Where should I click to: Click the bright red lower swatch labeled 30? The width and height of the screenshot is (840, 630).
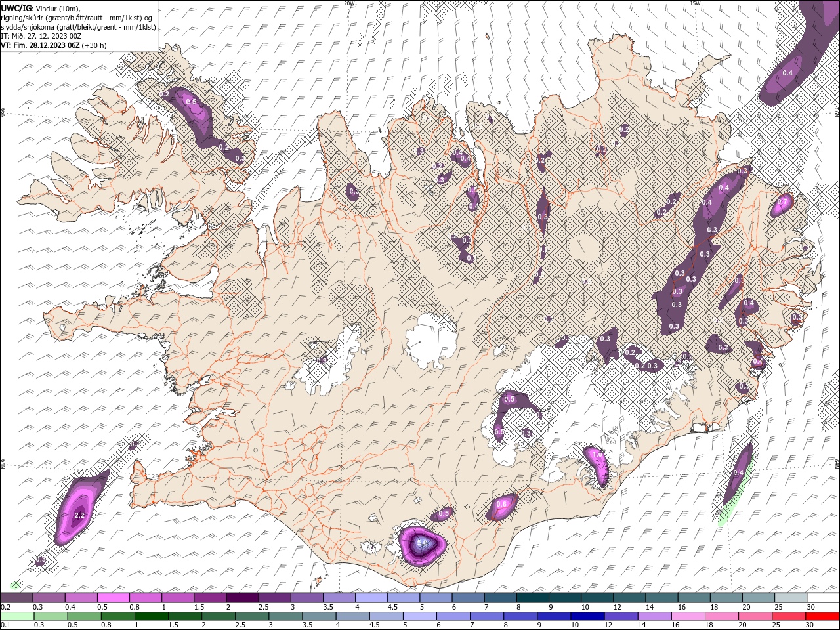[x=823, y=616]
